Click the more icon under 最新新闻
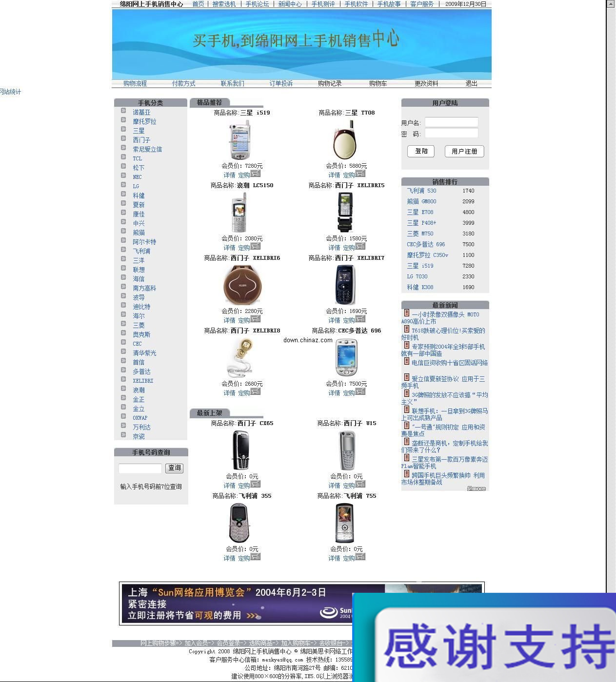616x682 pixels. pos(477,488)
